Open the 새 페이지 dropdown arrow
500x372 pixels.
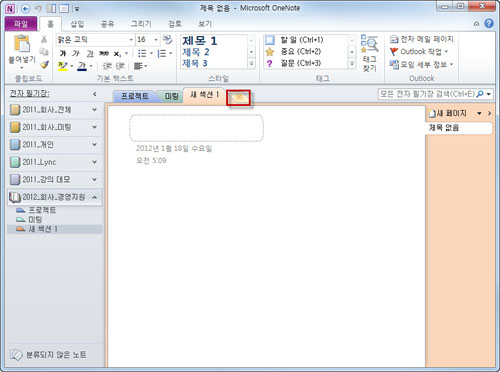479,114
